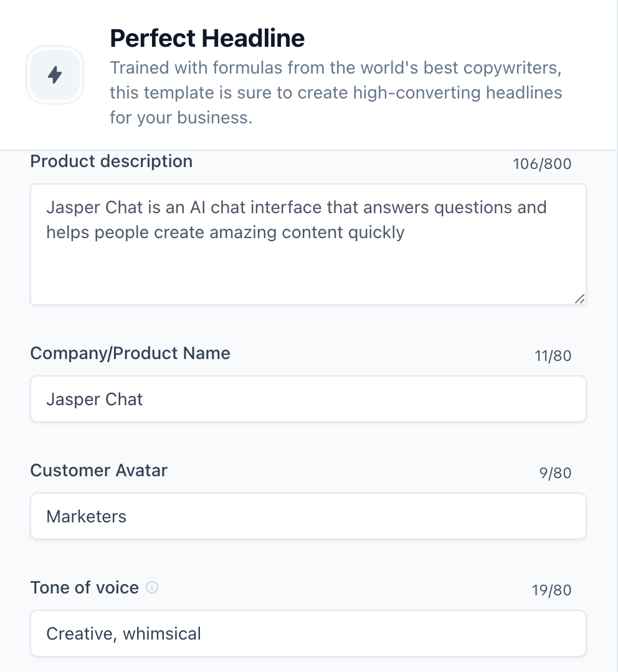Screen dimensions: 618x672
Task: Select the Jasper Chat name field
Action: click(x=308, y=398)
